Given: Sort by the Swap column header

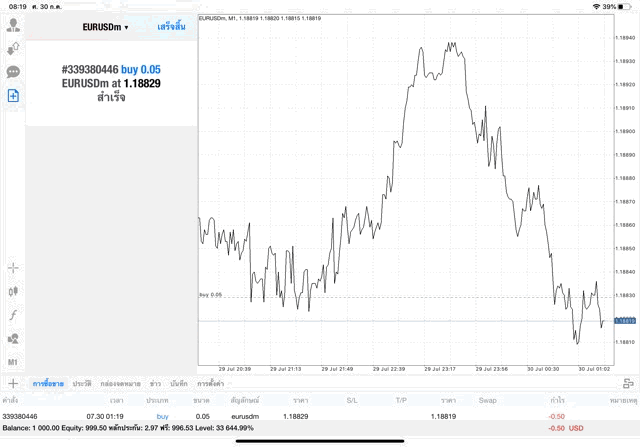Looking at the screenshot, I should point(488,400).
